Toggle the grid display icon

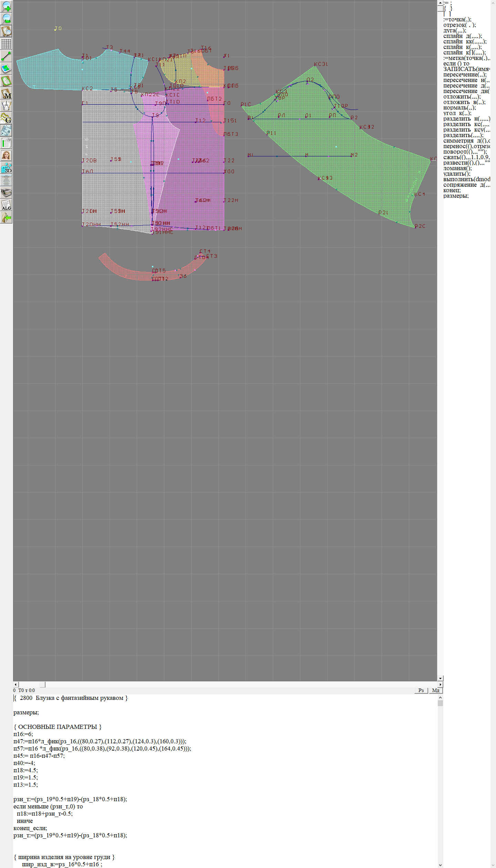point(6,44)
